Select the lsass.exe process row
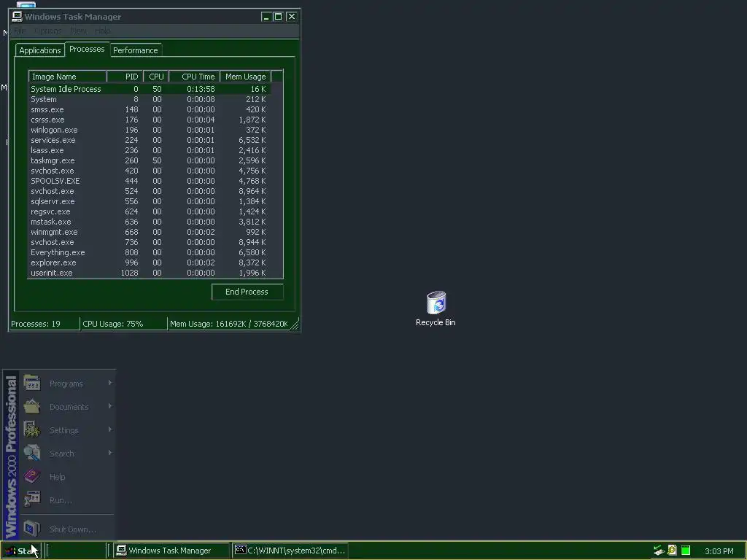Viewport: 747px width, 560px height. [x=150, y=150]
